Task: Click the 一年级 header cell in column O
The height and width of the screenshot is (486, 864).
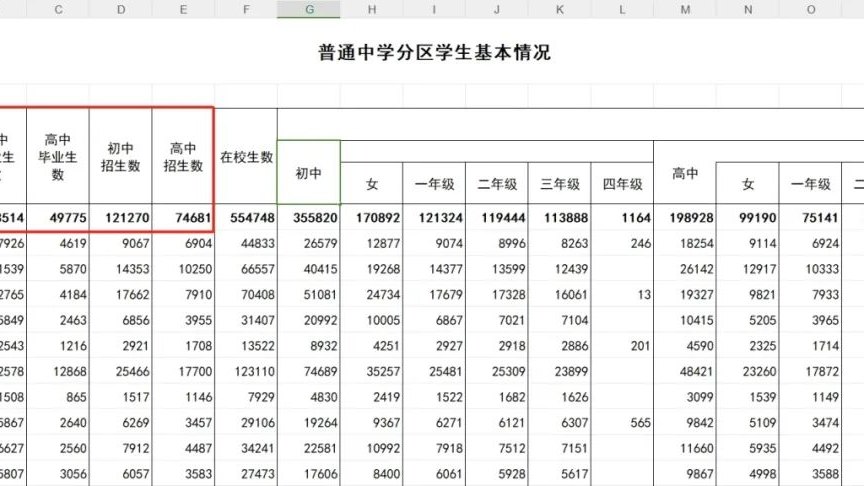Action: 811,183
